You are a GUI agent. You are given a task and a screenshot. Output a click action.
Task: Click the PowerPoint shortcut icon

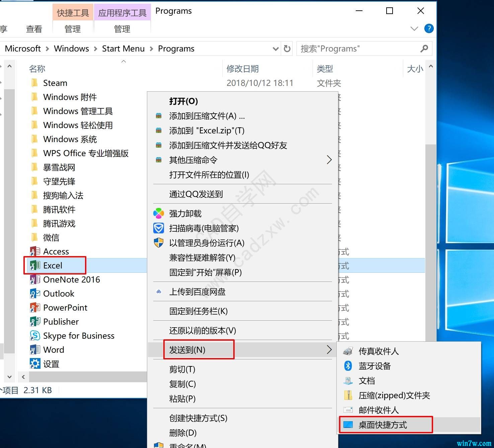[x=35, y=308]
